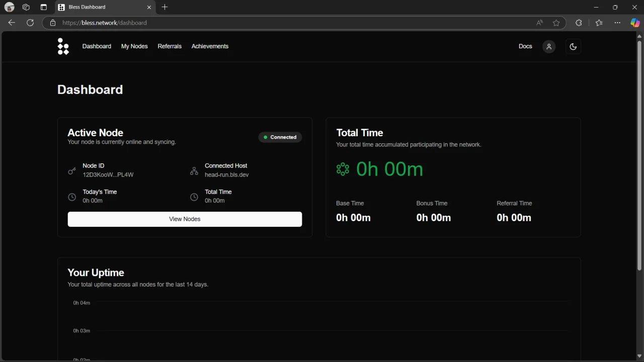Open Read aloud icon in address bar

coord(539,23)
